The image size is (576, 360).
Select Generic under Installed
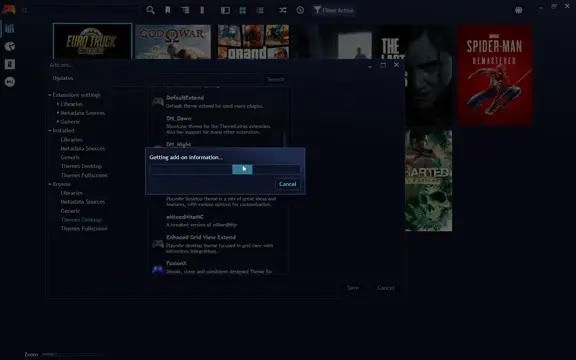tap(70, 157)
